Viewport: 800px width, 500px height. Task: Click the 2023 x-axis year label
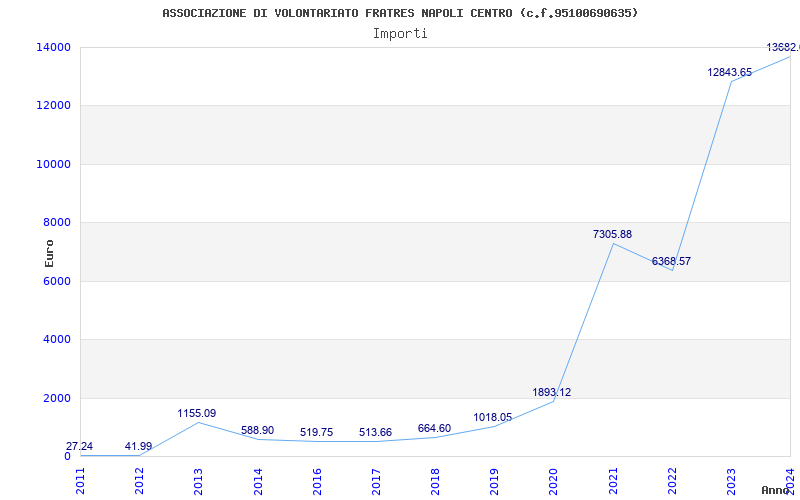point(731,481)
